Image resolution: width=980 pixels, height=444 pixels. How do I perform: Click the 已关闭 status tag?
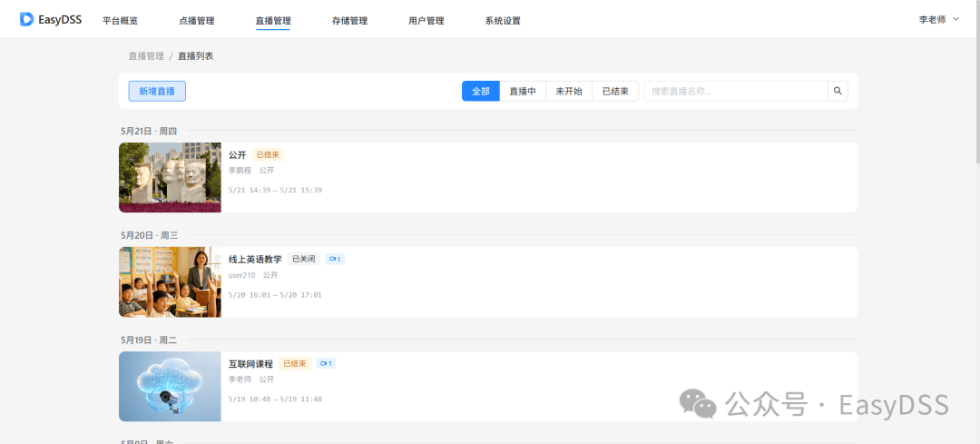click(x=304, y=259)
